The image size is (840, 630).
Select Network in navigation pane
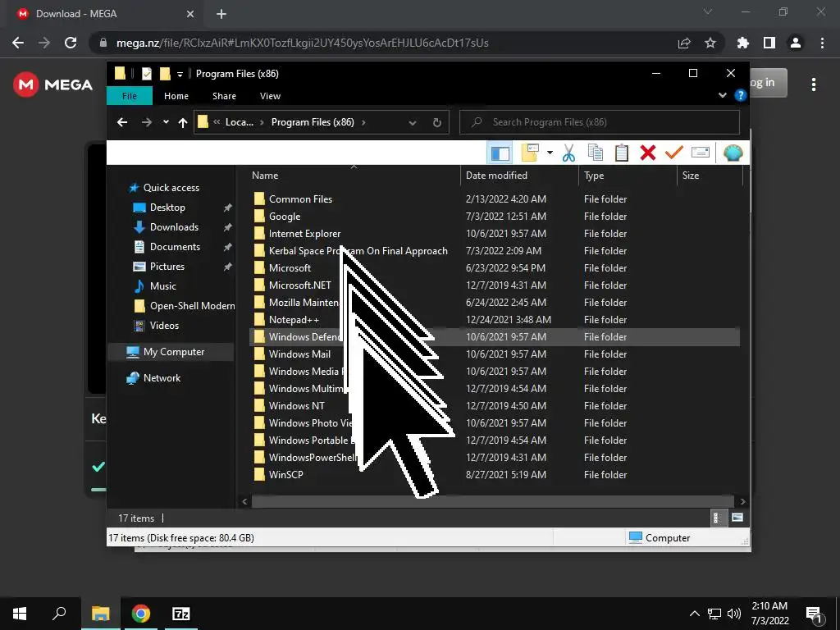(x=162, y=378)
